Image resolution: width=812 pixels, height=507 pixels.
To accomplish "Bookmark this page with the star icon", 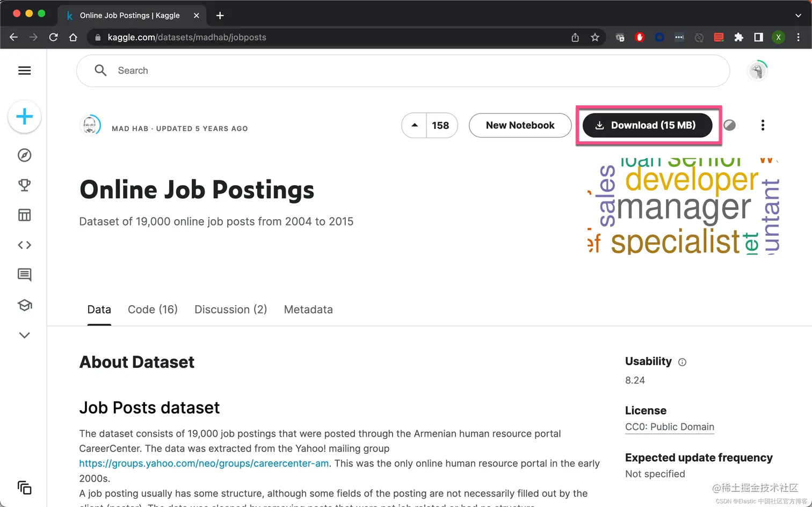I will pyautogui.click(x=595, y=38).
